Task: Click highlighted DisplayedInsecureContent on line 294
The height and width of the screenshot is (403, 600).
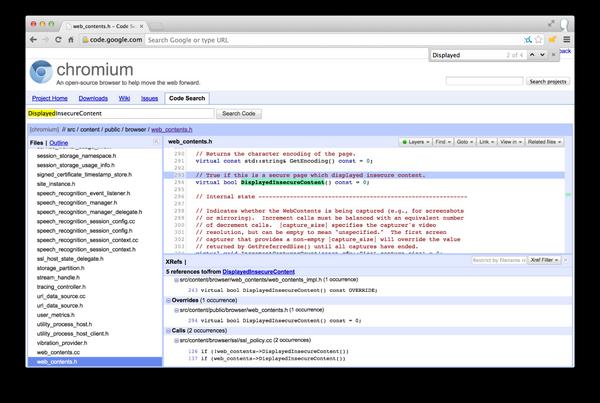Action: pyautogui.click(x=282, y=183)
